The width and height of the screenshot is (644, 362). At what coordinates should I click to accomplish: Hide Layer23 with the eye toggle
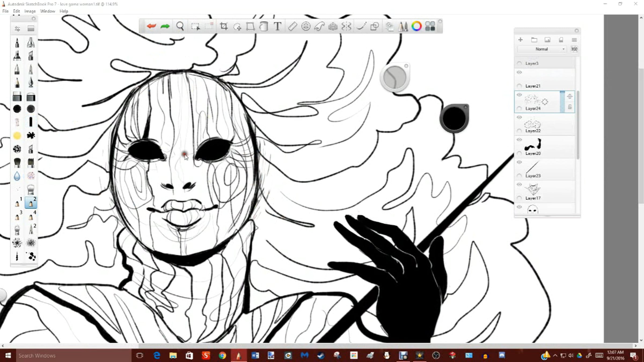519,162
